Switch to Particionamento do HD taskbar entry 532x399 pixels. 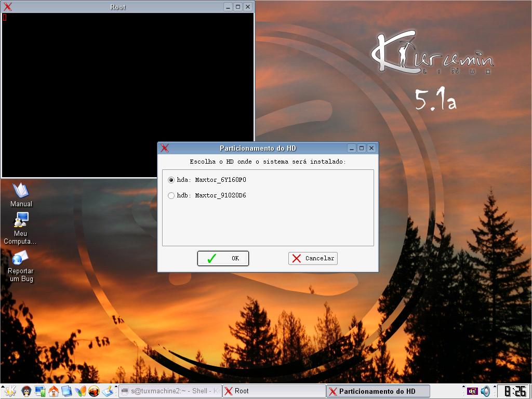click(x=378, y=391)
